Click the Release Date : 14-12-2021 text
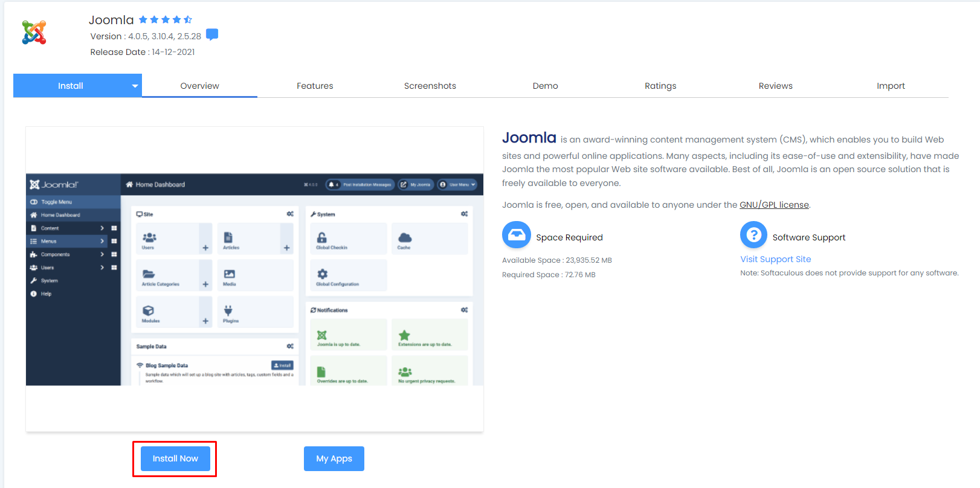This screenshot has height=488, width=980. (143, 52)
